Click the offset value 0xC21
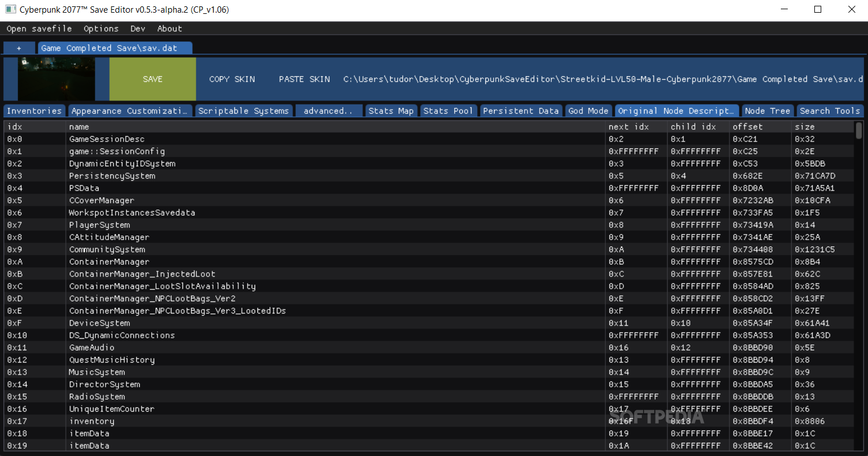Viewport: 868px width, 456px height. tap(746, 139)
